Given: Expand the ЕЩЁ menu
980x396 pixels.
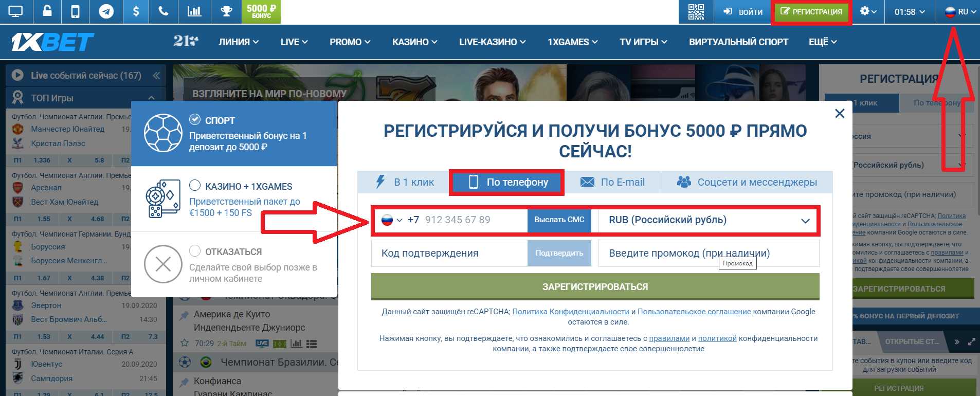Looking at the screenshot, I should click(x=823, y=42).
